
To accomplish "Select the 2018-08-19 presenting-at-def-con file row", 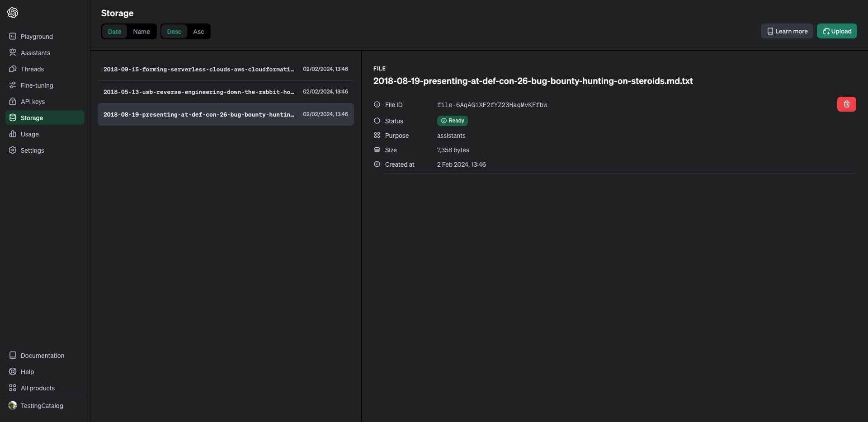I will pyautogui.click(x=226, y=114).
